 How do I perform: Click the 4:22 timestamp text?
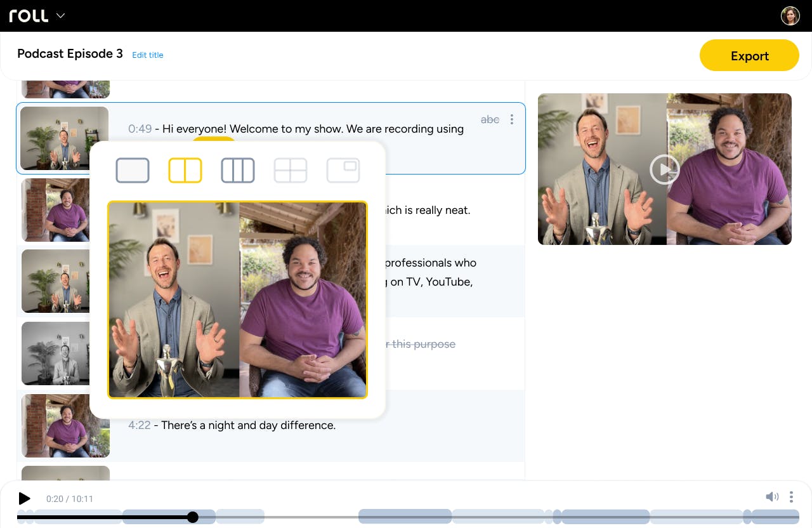pos(140,425)
